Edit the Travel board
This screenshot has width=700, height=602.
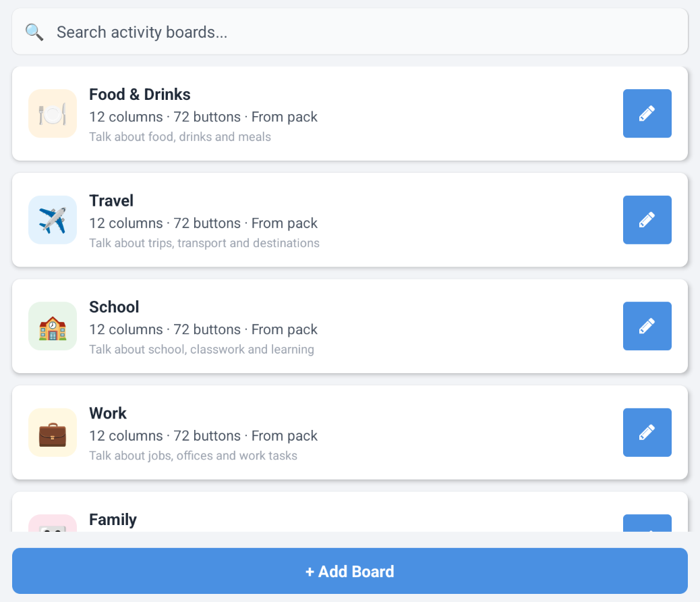point(647,220)
